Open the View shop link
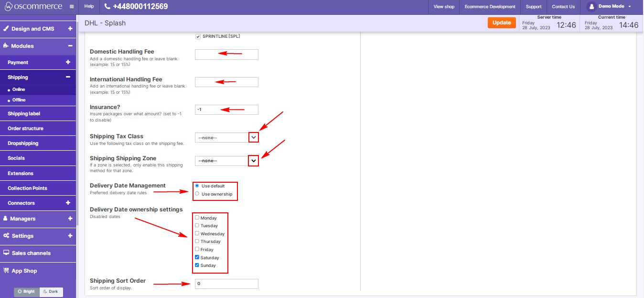Screen dimensions: 644x298 pos(444,7)
